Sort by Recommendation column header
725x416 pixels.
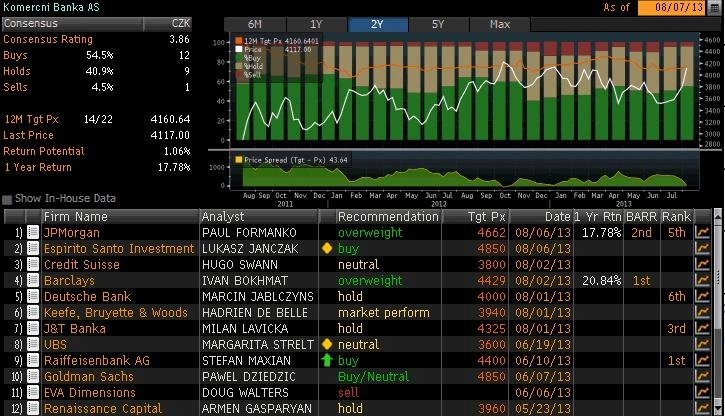point(388,216)
